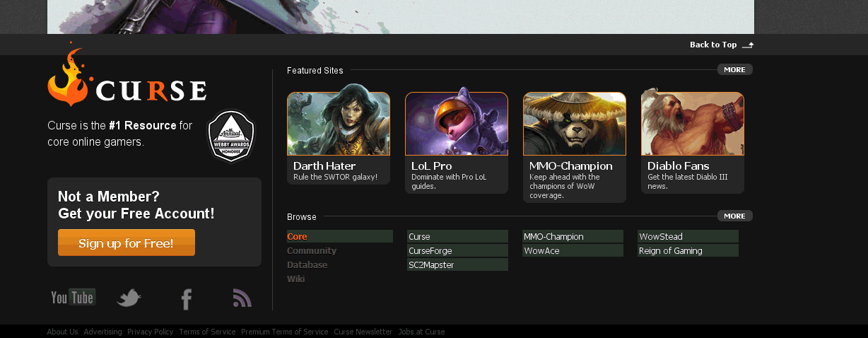Open Jobs at Curse footer link
The image size is (868, 338).
click(422, 332)
